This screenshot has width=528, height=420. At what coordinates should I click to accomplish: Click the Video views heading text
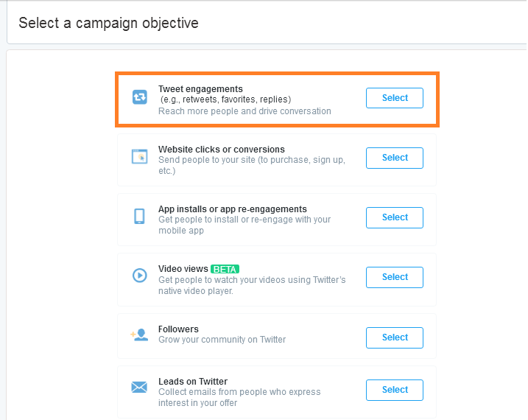pyautogui.click(x=183, y=269)
